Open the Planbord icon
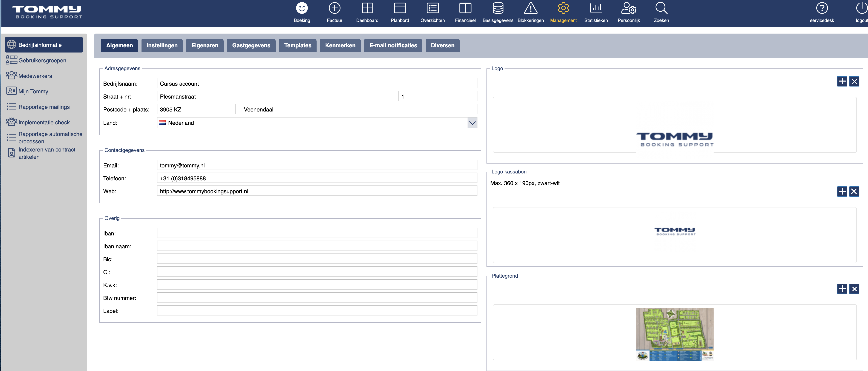868x371 pixels. pos(400,8)
